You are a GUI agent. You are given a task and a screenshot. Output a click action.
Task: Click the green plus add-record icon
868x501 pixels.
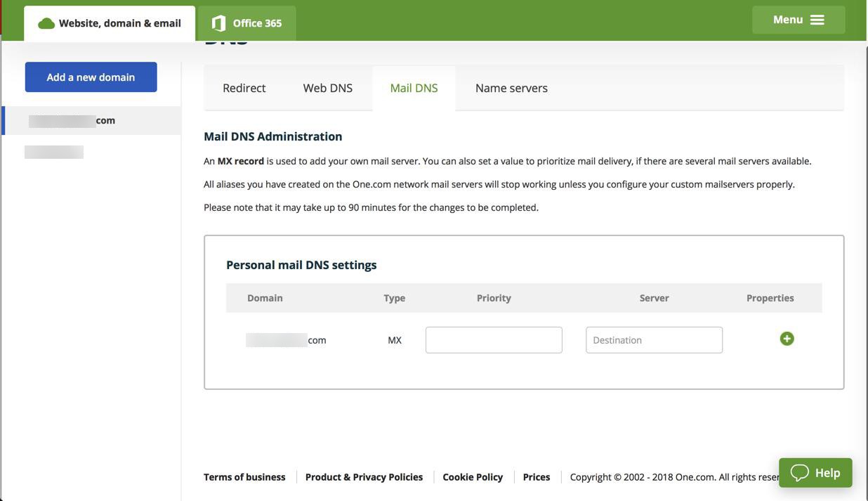coord(787,339)
